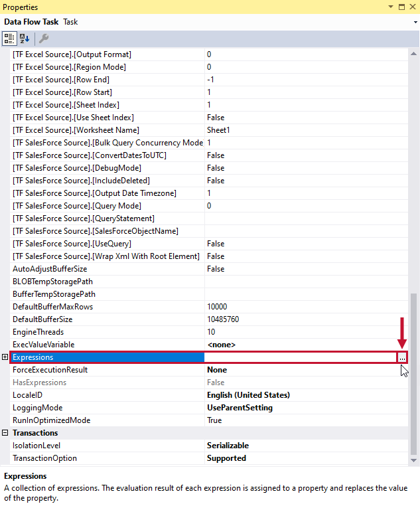
Task: Select the HasExpressions property
Action: [39, 382]
